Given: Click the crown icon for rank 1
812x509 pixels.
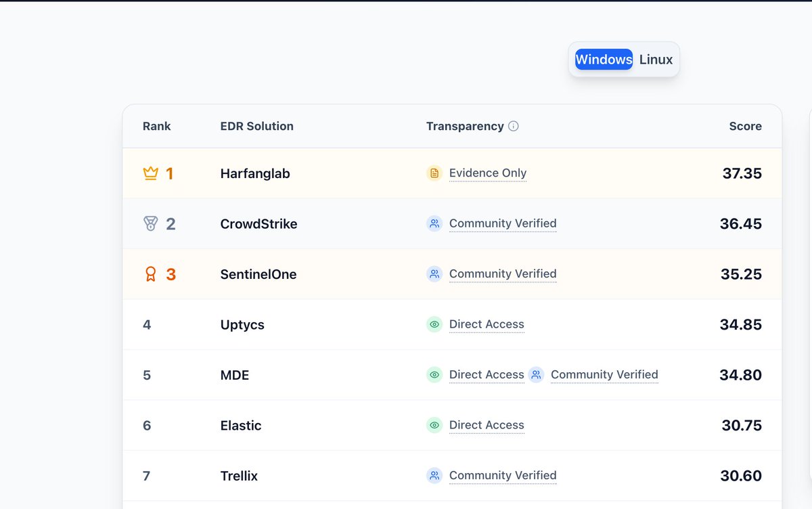Looking at the screenshot, I should [x=150, y=173].
